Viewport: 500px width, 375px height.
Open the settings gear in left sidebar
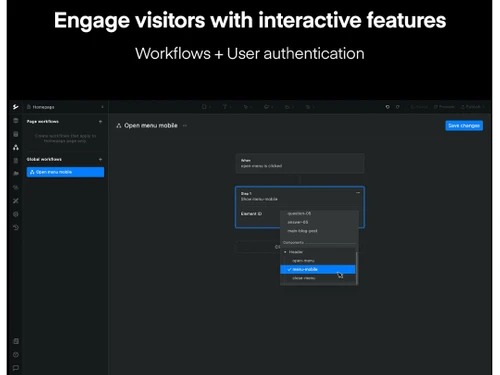[16, 214]
